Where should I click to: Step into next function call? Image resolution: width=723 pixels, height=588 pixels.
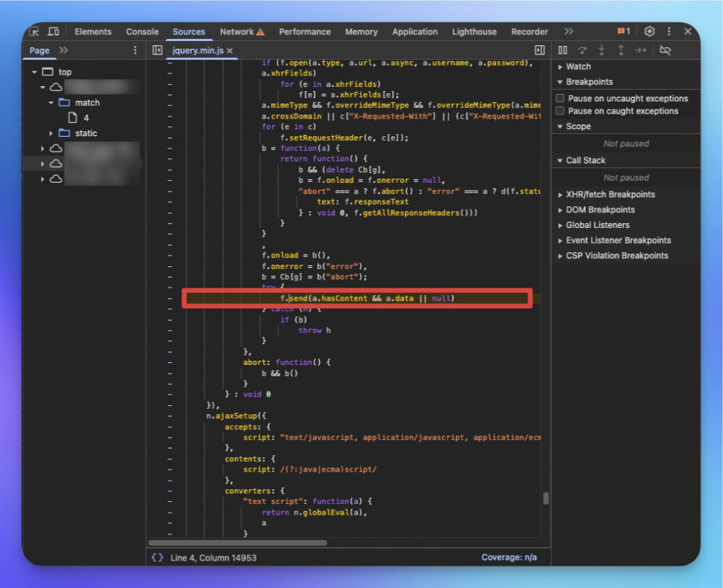[x=602, y=50]
